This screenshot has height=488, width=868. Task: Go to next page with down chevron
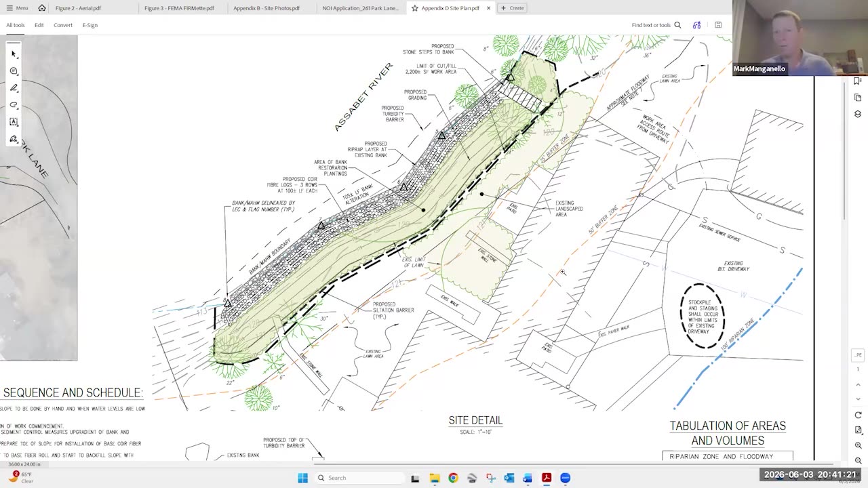click(858, 399)
